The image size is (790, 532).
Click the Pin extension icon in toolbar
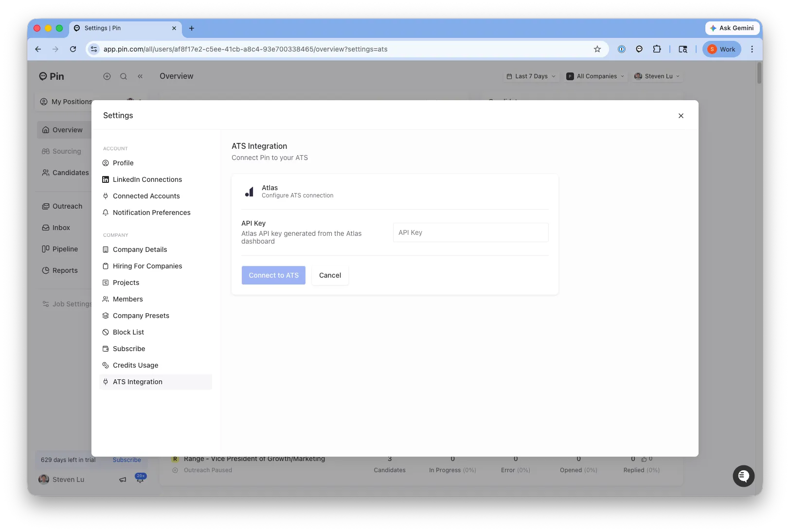[x=639, y=49]
